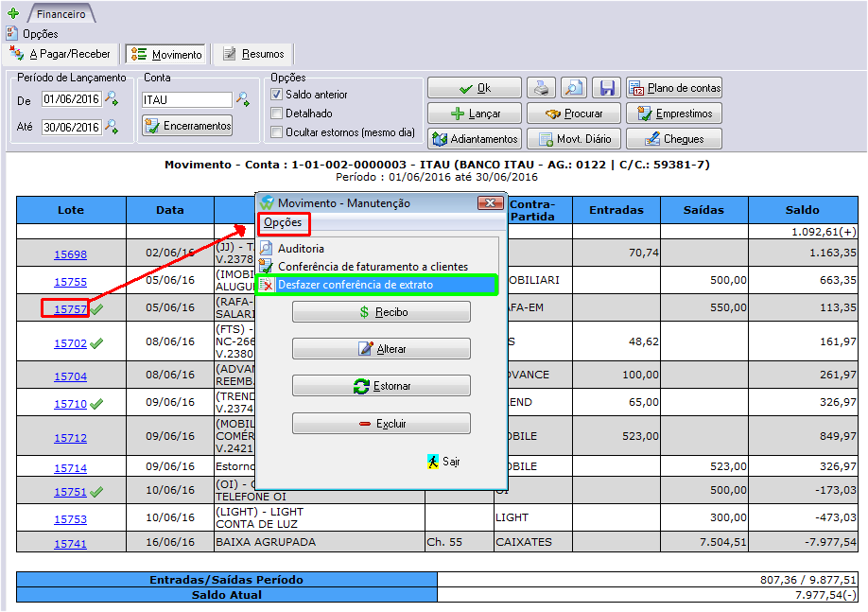
Task: Click green checkmark beside lote 15757
Action: (96, 309)
